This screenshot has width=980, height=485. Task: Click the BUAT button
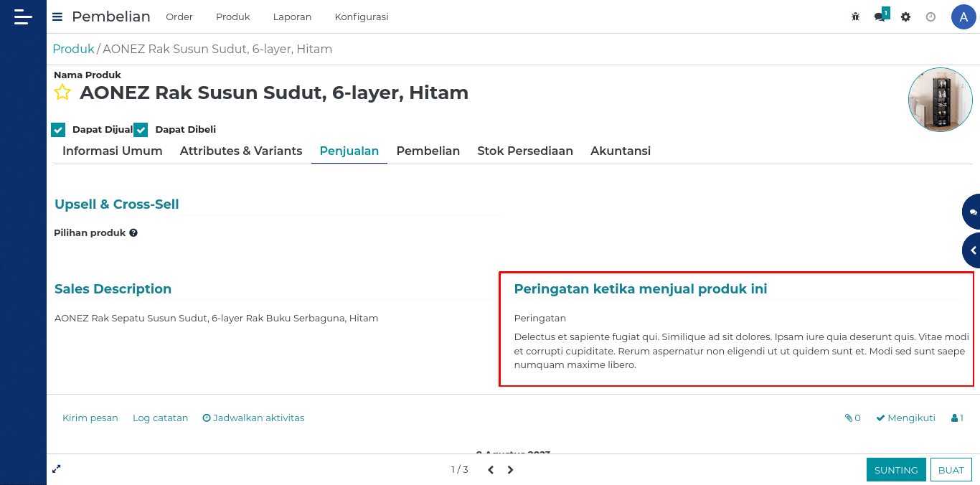click(x=951, y=470)
